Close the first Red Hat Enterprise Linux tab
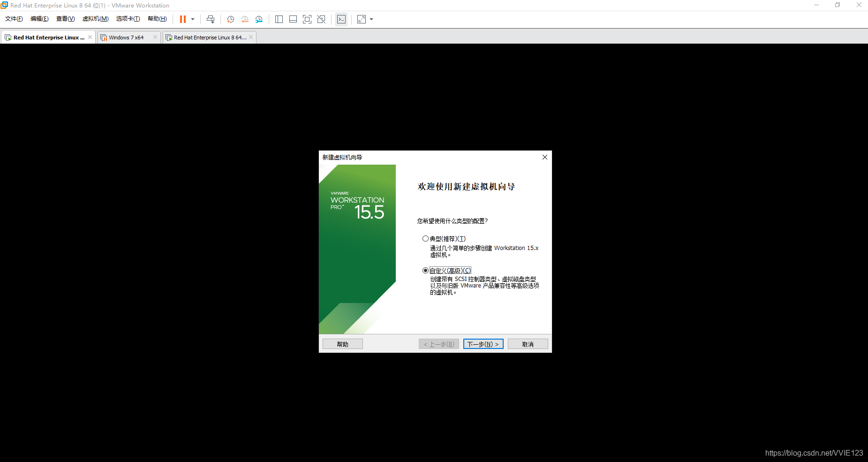Screen dimensions: 868x462 90,37
